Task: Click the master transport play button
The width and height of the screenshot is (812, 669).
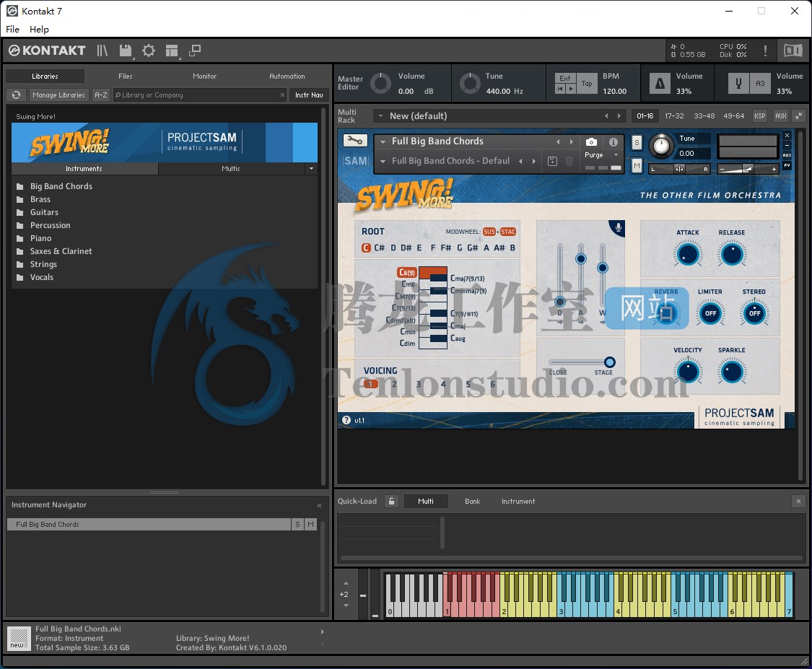Action: tap(571, 89)
